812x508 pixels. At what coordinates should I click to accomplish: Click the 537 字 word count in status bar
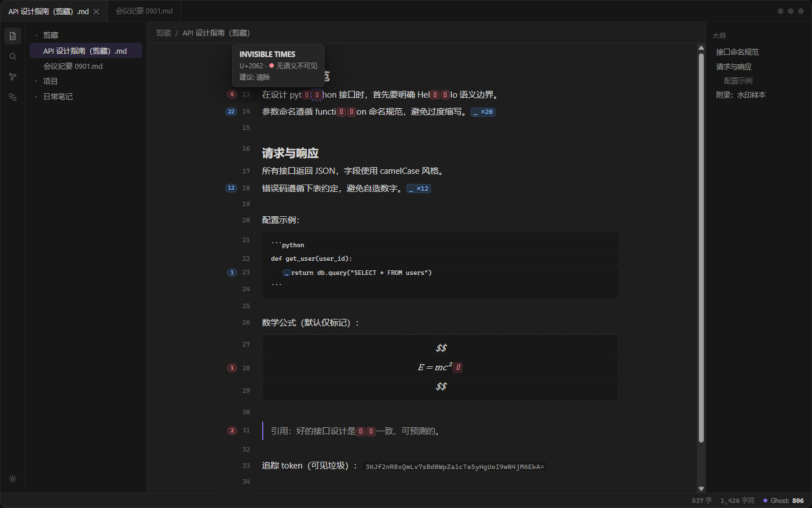point(701,501)
